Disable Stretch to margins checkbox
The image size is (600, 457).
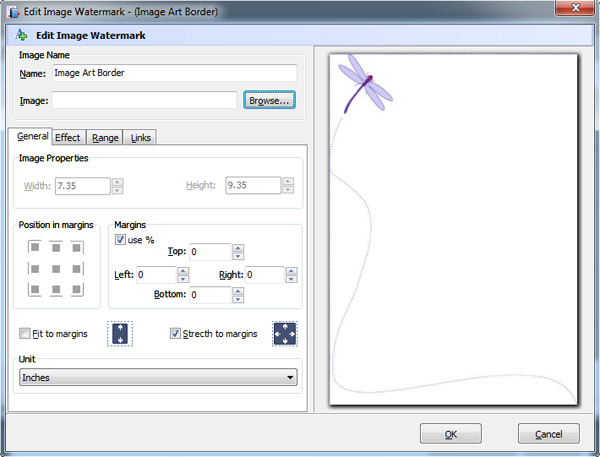point(176,334)
